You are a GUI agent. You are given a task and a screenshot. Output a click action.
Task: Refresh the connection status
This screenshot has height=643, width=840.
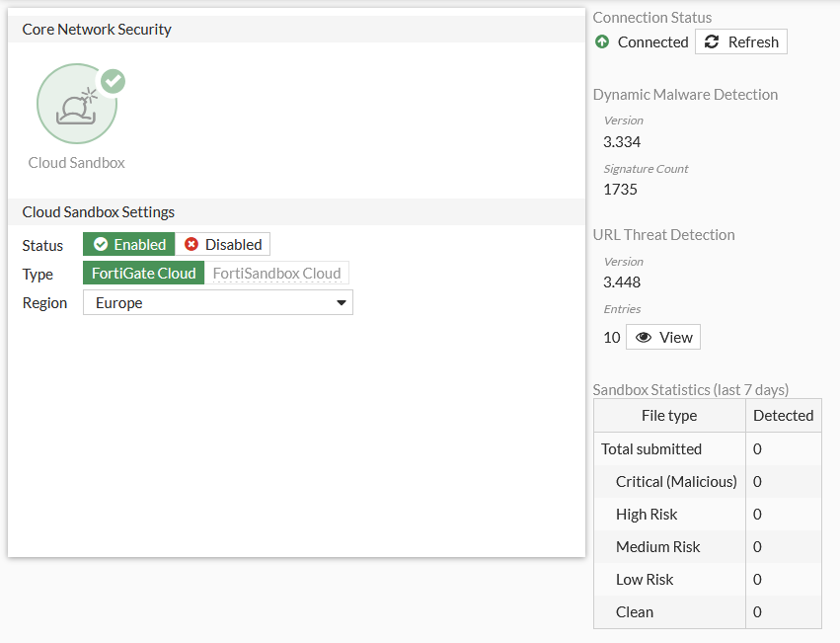(x=741, y=41)
